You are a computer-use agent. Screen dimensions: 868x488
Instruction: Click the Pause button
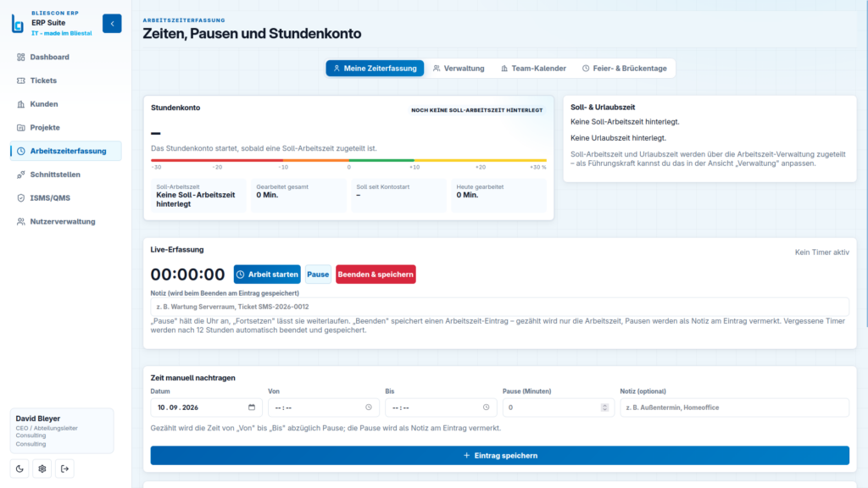318,274
